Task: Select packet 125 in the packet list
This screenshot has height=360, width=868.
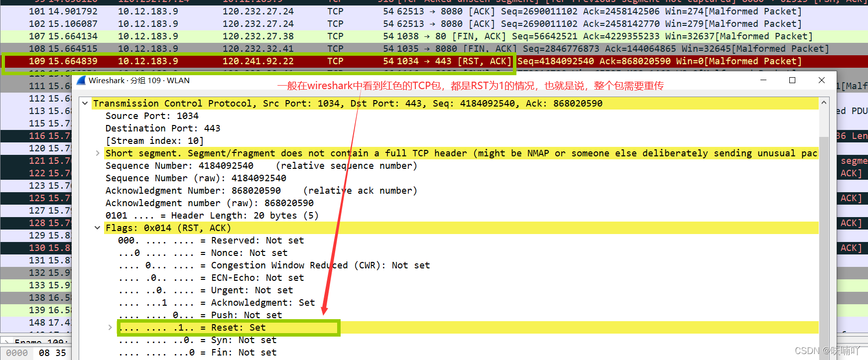Action: 36,198
